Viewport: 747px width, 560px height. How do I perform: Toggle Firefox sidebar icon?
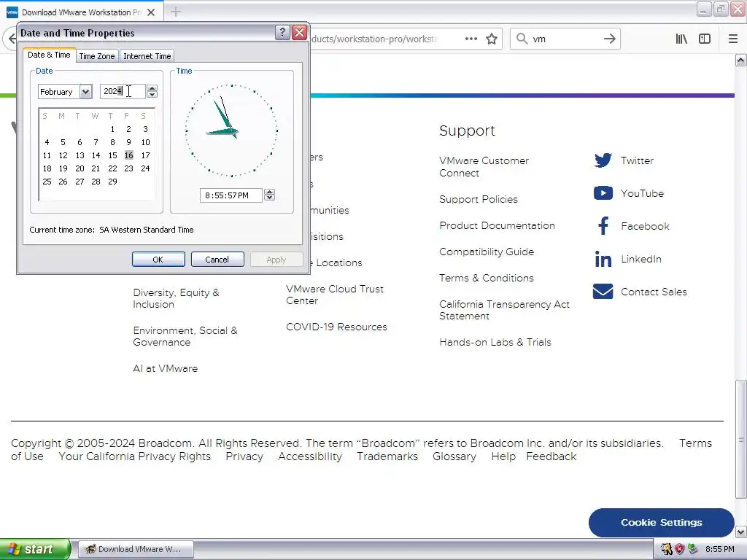[x=705, y=39]
